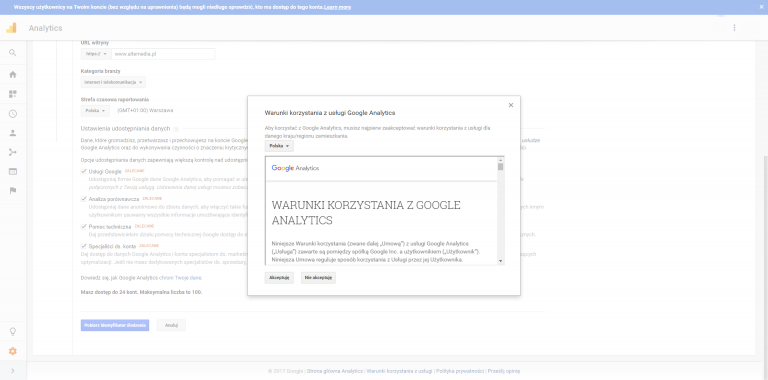
Task: Open Prześlij opinię footer link
Action: (504, 371)
